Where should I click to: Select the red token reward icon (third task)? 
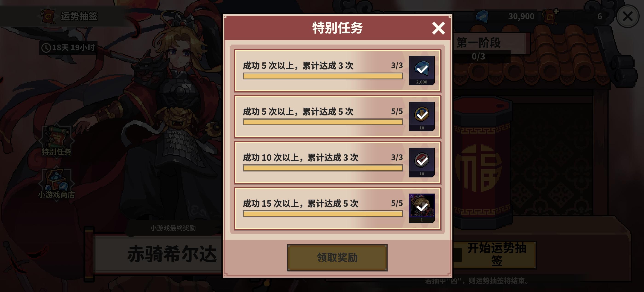[422, 162]
